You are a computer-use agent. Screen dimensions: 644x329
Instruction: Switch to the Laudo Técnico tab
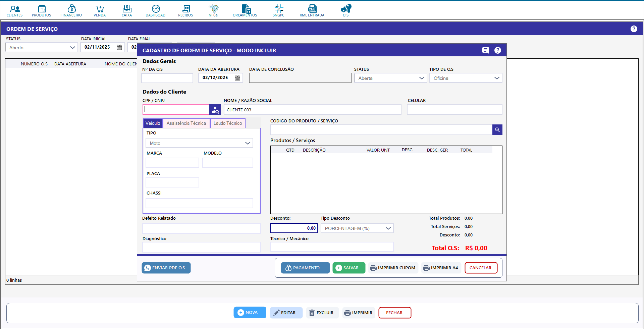pos(228,123)
